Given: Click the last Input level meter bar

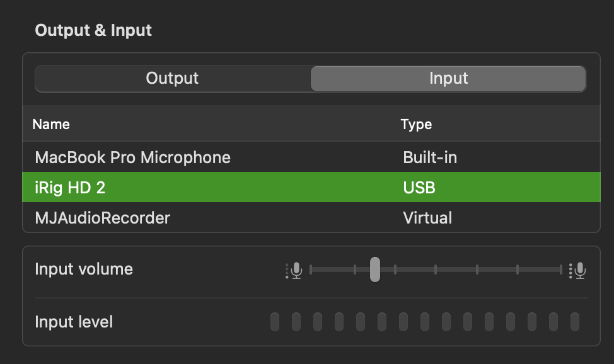Looking at the screenshot, I should coord(574,322).
